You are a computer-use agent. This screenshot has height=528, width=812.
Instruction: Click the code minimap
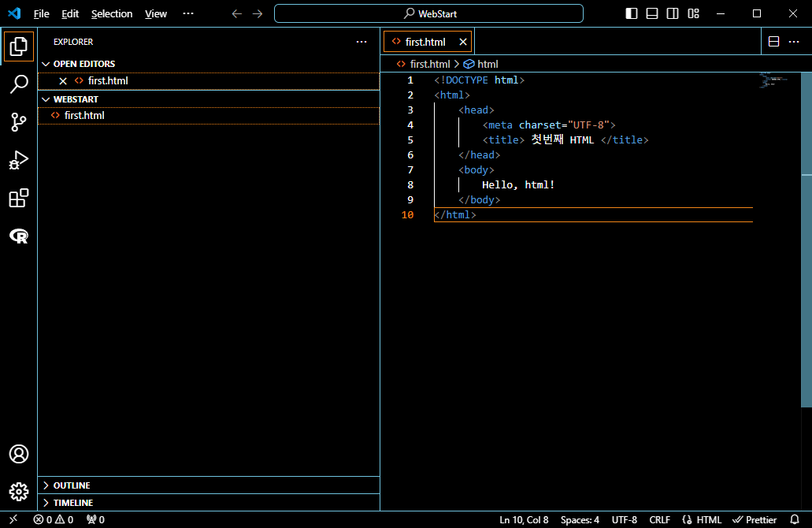775,81
